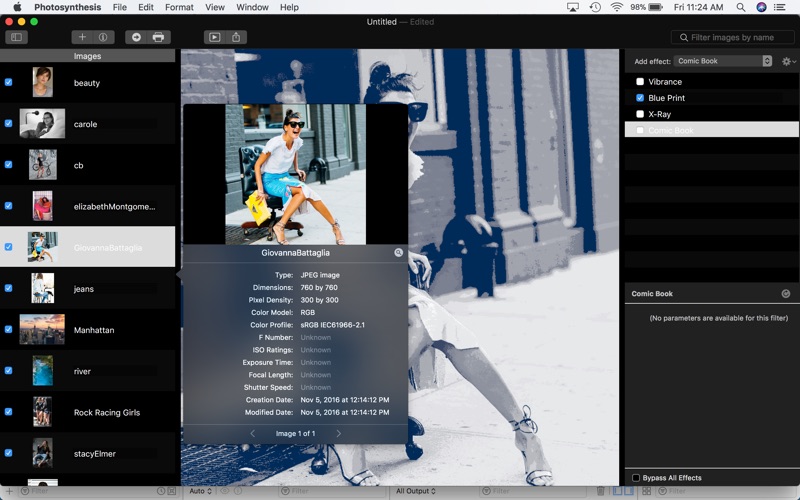
Task: Uncheck the Blue Print effect
Action: coord(640,98)
